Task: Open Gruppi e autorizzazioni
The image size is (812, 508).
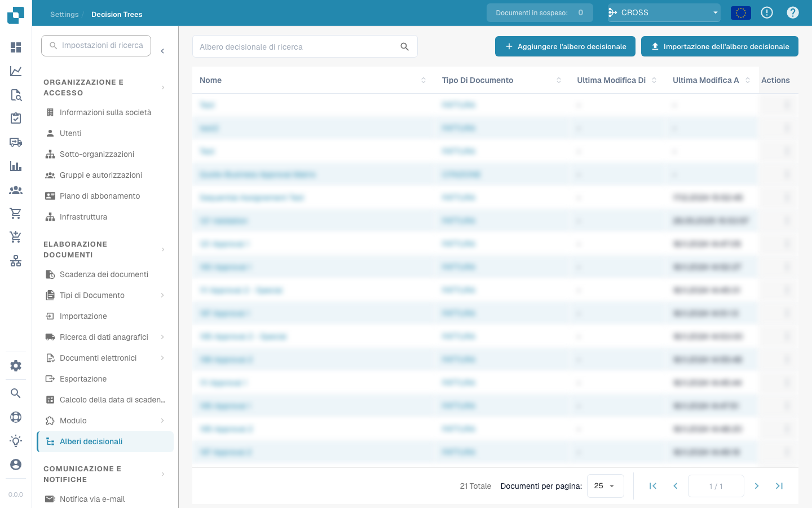Action: (x=105, y=175)
